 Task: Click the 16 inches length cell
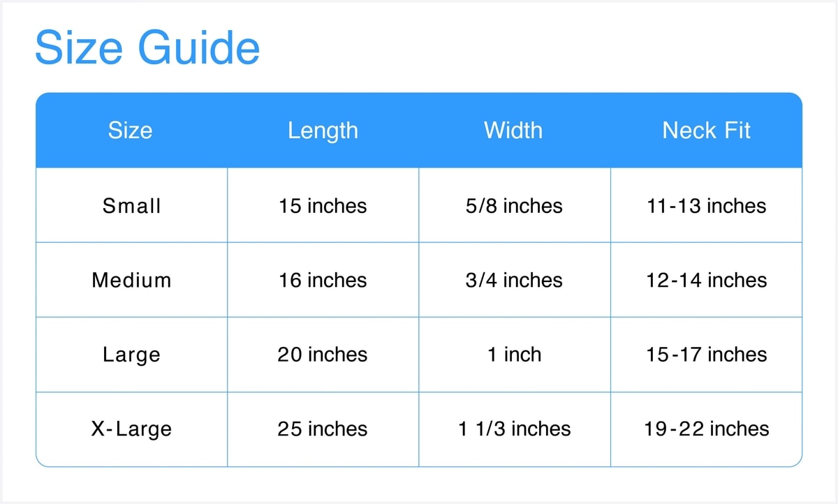click(323, 280)
